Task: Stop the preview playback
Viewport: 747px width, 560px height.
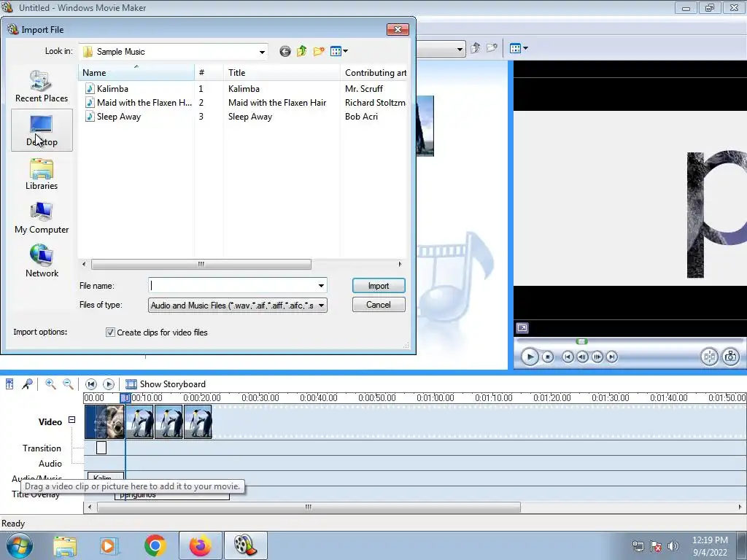Action: (x=548, y=357)
